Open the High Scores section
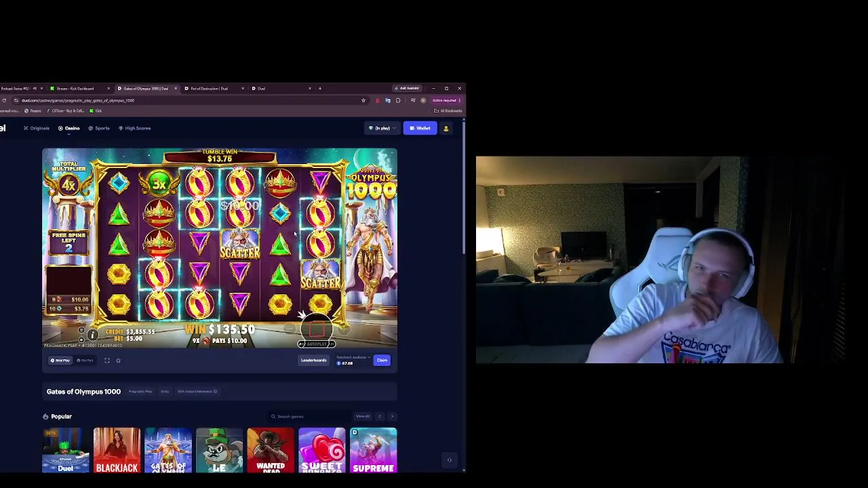 tap(134, 128)
